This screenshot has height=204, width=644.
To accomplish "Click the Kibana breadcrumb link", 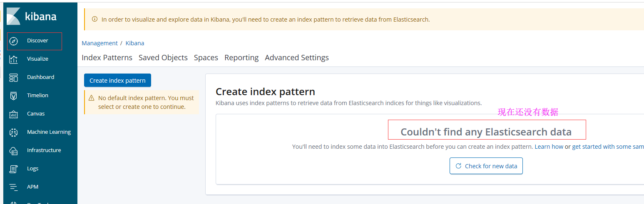I will click(x=135, y=43).
